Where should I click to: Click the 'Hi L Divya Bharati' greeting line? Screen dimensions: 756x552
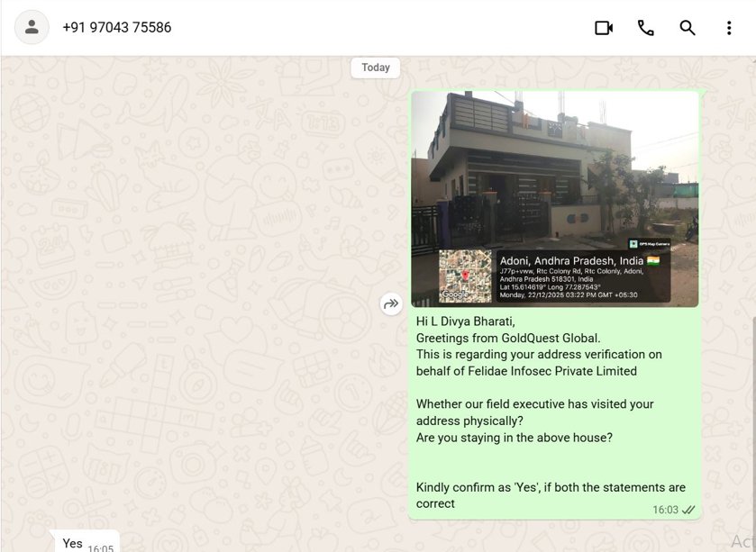(x=465, y=321)
